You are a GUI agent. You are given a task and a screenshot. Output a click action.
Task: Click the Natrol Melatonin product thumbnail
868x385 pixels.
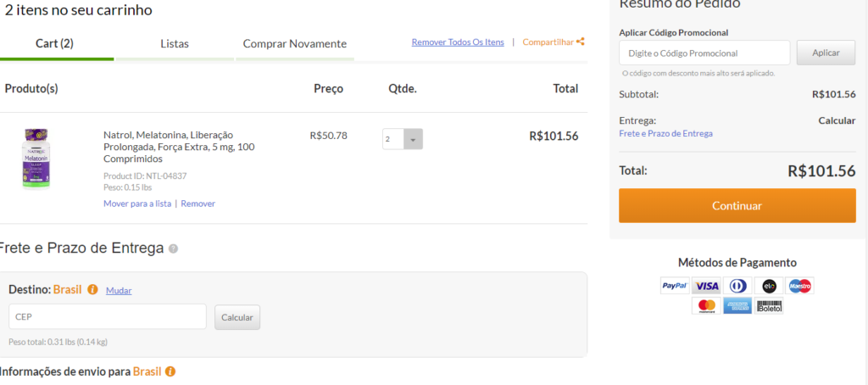point(36,159)
